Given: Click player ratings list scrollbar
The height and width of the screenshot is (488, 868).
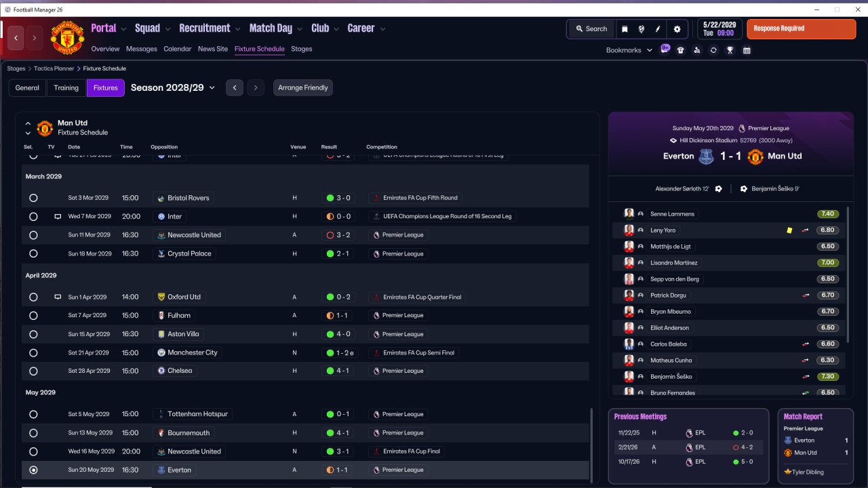Looking at the screenshot, I should 848,274.
